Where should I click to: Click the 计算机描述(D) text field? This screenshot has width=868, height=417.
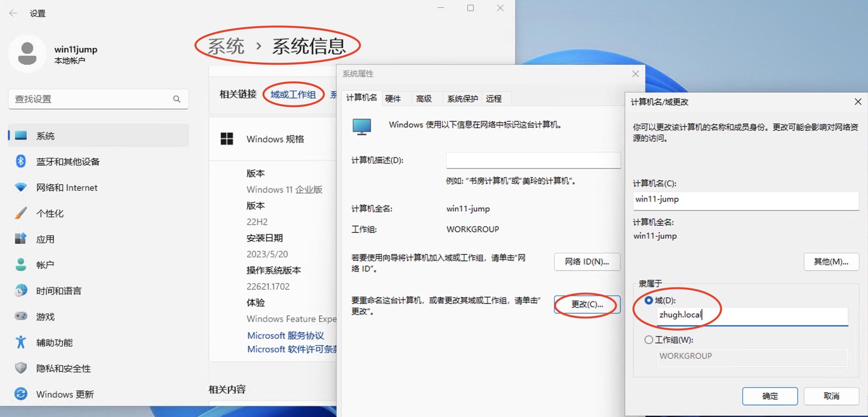(x=533, y=160)
